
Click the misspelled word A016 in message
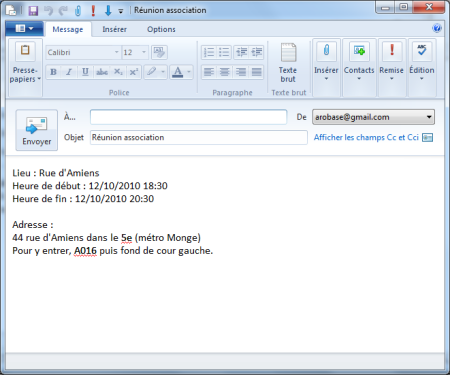click(x=85, y=251)
